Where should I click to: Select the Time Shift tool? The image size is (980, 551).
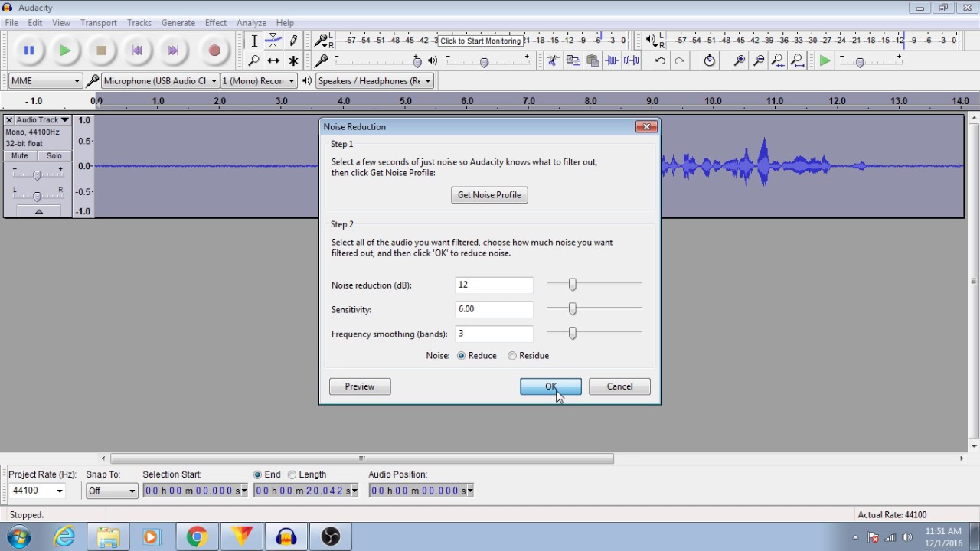click(x=273, y=60)
